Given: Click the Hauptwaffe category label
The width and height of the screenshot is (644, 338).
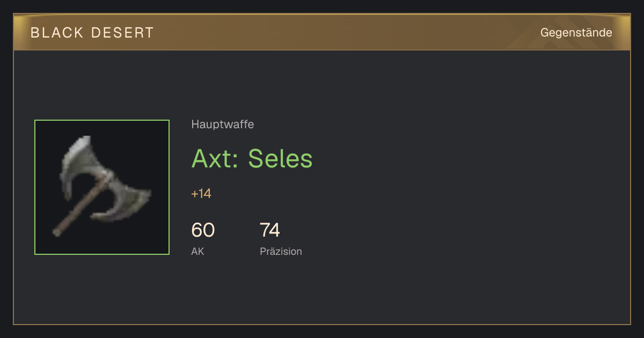Looking at the screenshot, I should (x=223, y=124).
